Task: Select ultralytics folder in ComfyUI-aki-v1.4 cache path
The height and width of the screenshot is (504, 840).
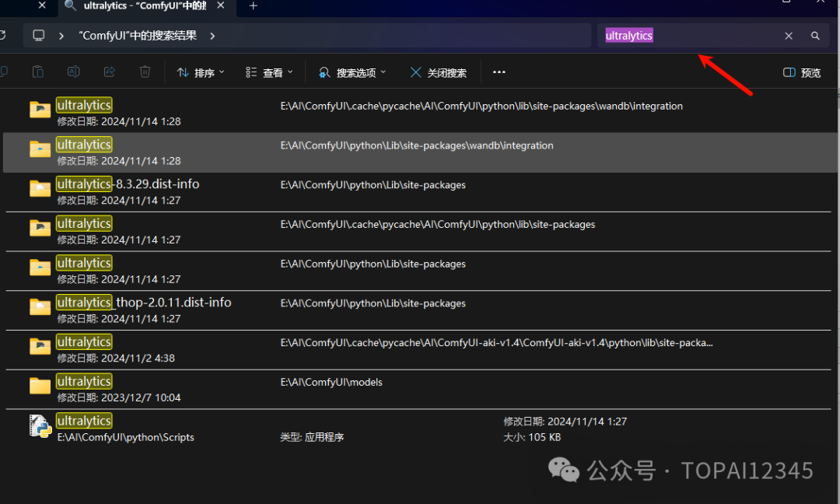Action: [x=421, y=350]
